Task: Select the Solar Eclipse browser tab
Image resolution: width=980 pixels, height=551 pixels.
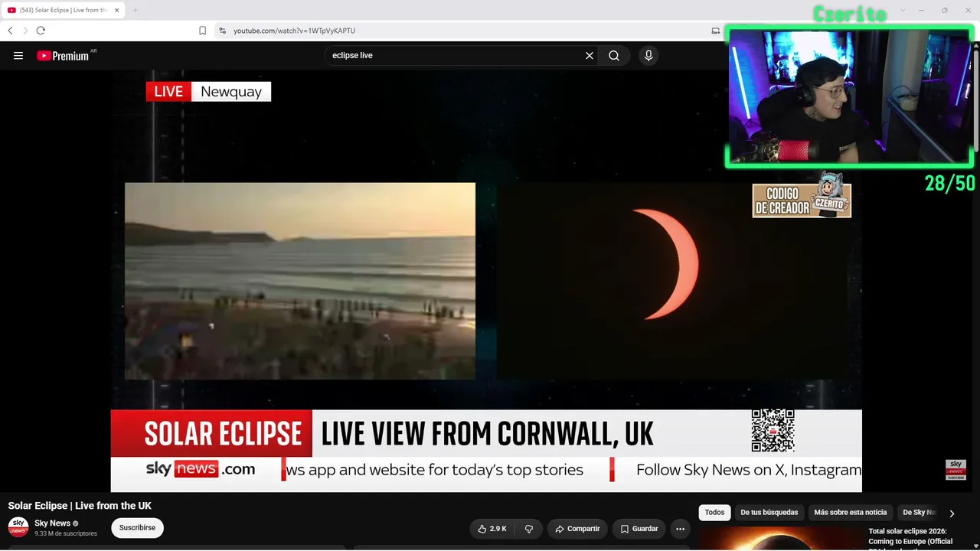Action: coord(64,10)
